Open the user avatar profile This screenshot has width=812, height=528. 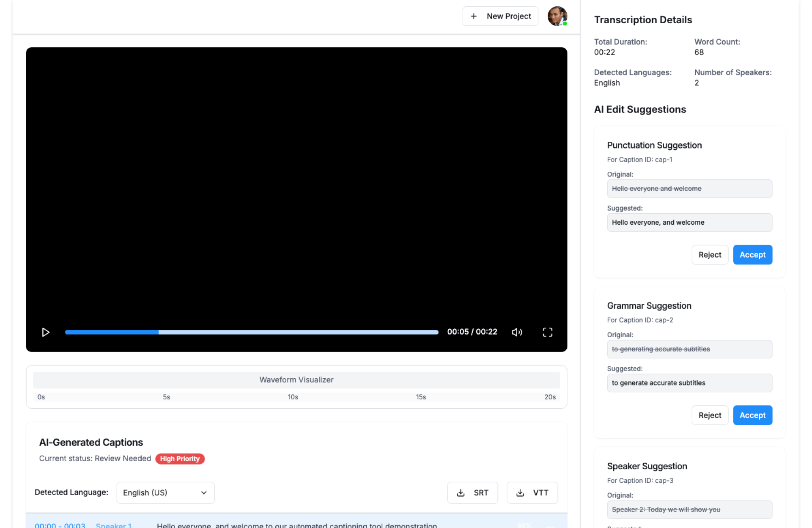(x=557, y=16)
